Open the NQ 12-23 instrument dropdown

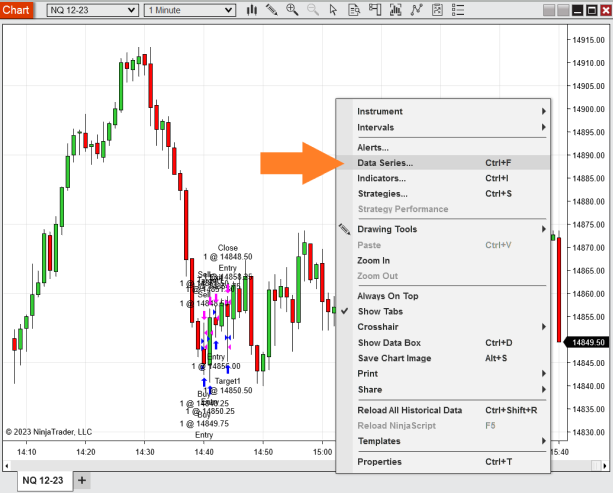[x=93, y=10]
